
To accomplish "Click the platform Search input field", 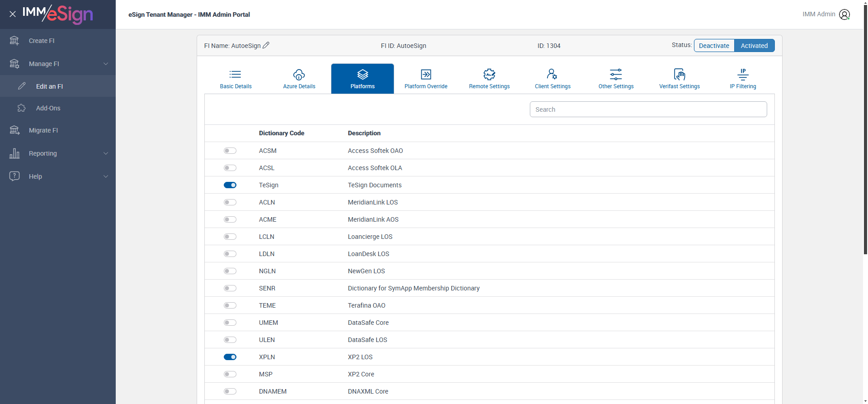I will (648, 109).
